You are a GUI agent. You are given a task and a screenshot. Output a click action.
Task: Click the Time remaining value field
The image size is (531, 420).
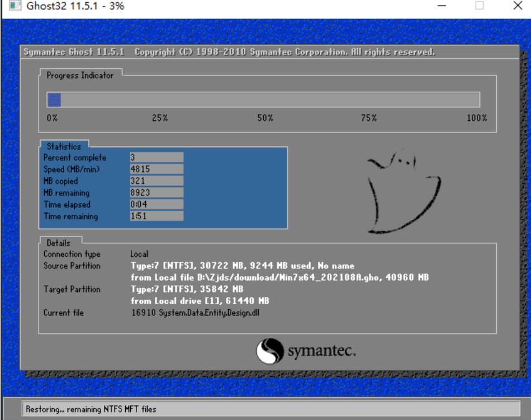(157, 216)
